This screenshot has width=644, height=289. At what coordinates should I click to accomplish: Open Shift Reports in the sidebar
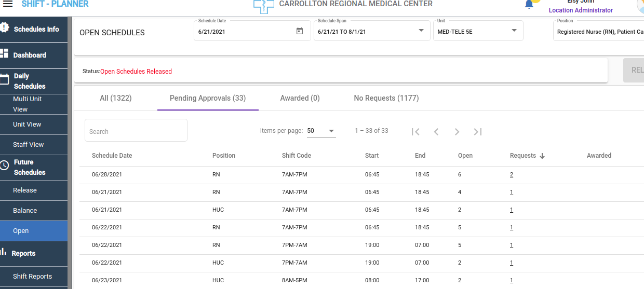[32, 277]
